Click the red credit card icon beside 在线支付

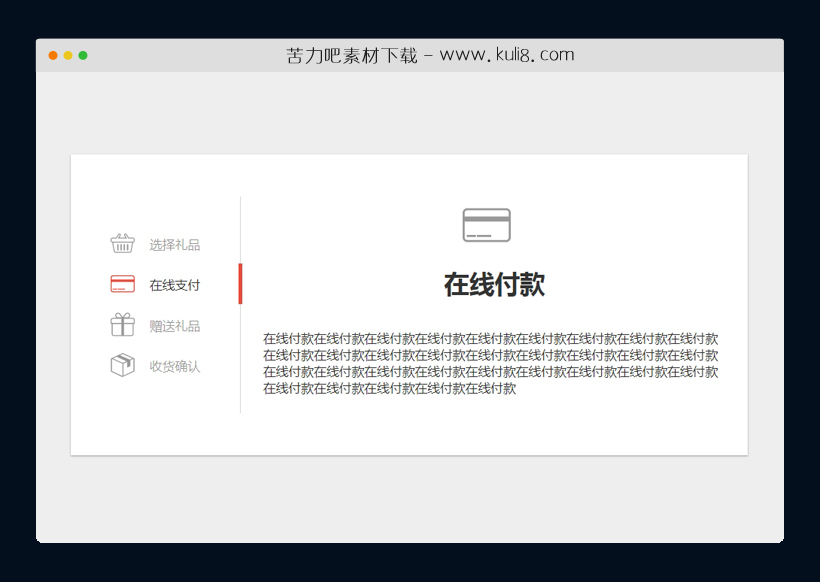pos(122,284)
